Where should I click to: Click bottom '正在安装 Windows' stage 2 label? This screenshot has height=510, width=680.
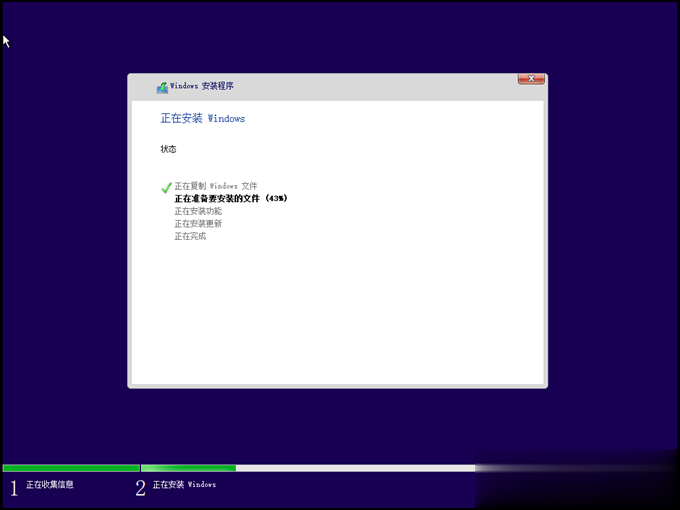point(184,484)
